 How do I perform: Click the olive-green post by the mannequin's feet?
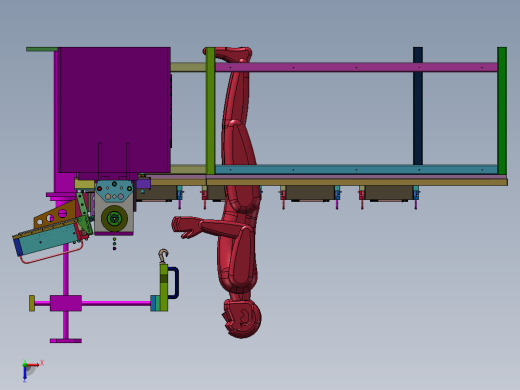click(210, 111)
